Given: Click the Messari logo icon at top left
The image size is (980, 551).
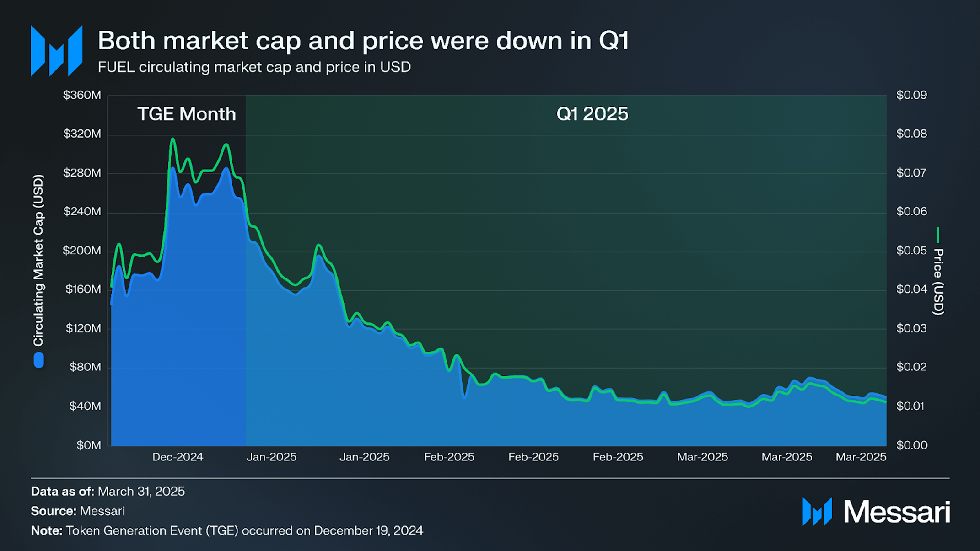Looking at the screenshot, I should [56, 51].
